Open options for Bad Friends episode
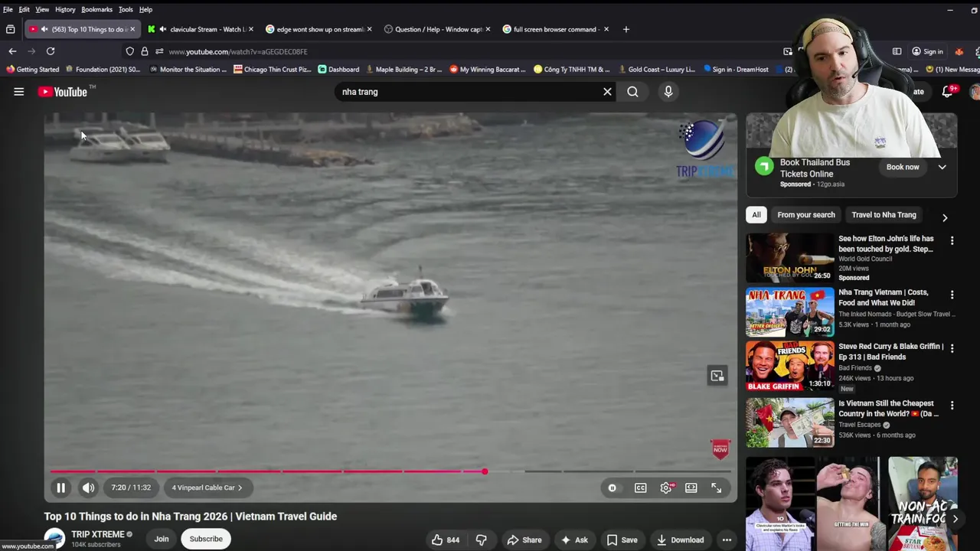Image resolution: width=980 pixels, height=551 pixels. [952, 348]
